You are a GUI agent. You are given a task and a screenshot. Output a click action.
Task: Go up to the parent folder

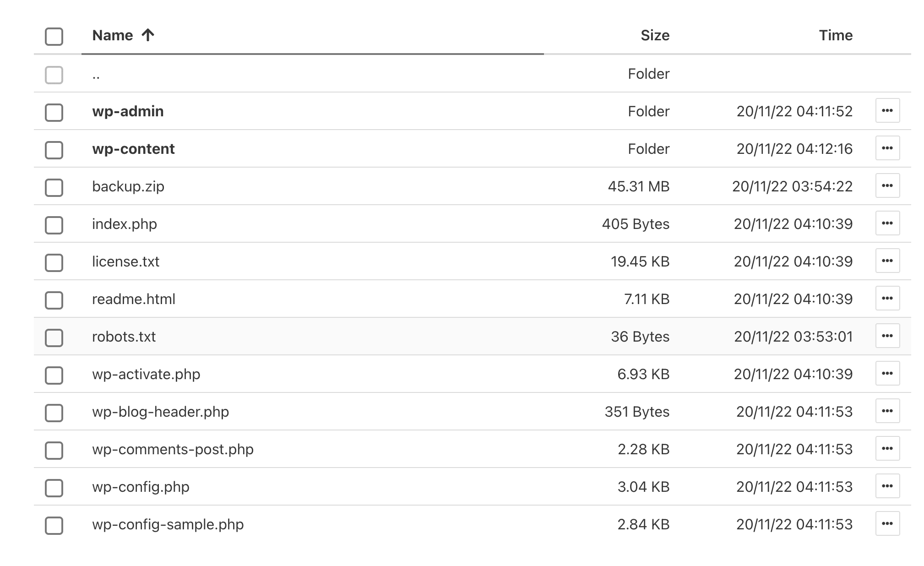point(96,75)
